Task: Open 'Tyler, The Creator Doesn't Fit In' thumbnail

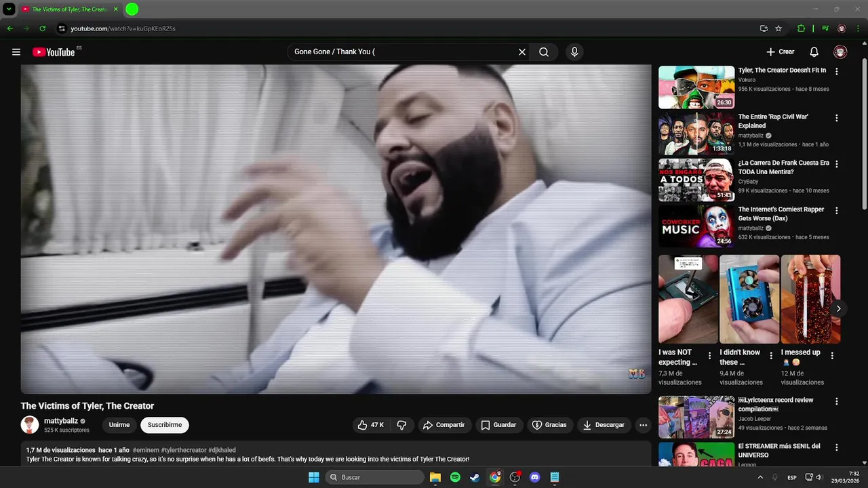Action: click(x=696, y=87)
